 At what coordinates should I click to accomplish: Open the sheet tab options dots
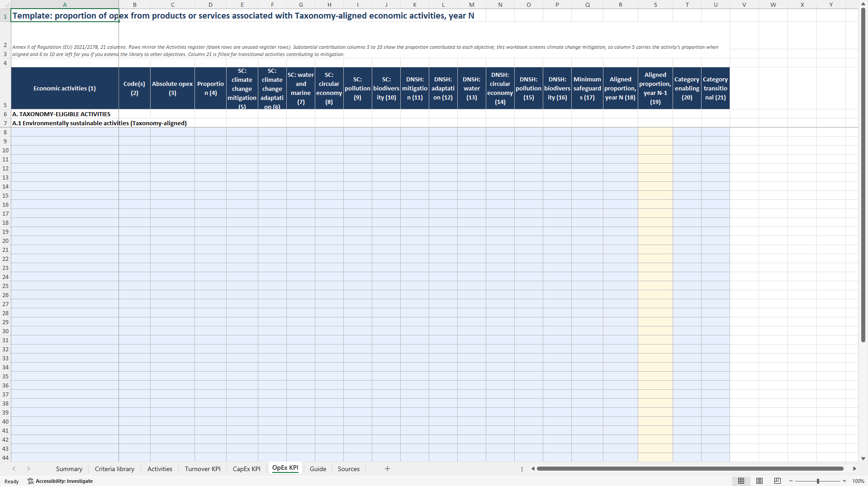coord(522,469)
